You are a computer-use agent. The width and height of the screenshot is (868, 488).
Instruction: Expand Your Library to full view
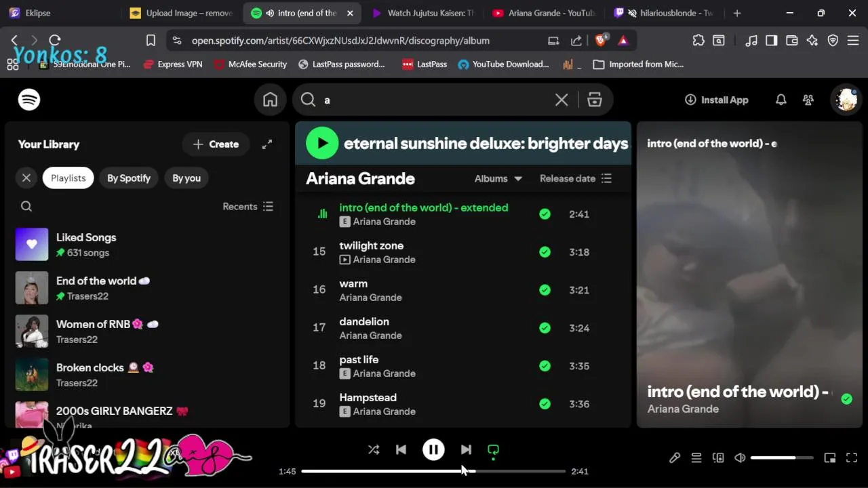[x=267, y=144]
